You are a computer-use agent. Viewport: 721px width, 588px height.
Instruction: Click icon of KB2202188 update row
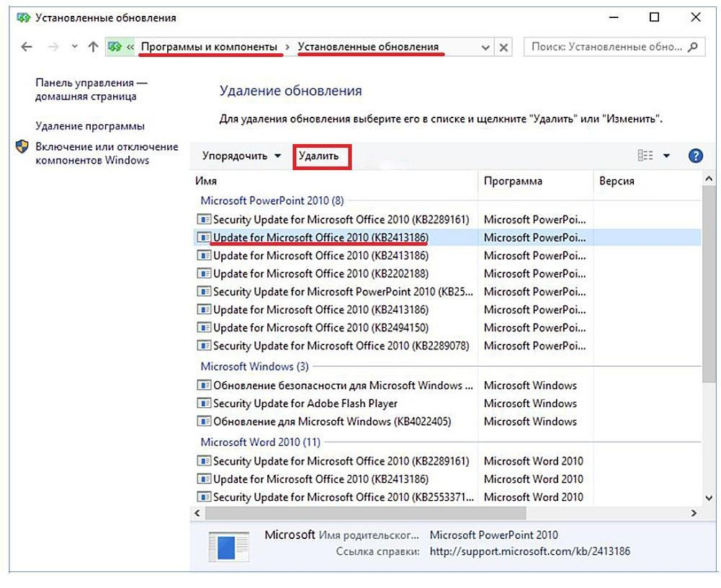(x=204, y=274)
